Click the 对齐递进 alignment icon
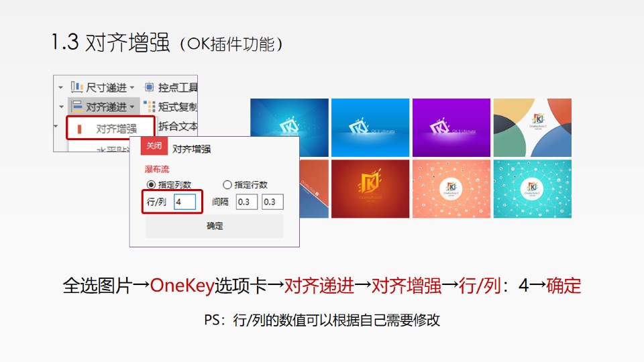 (x=76, y=107)
